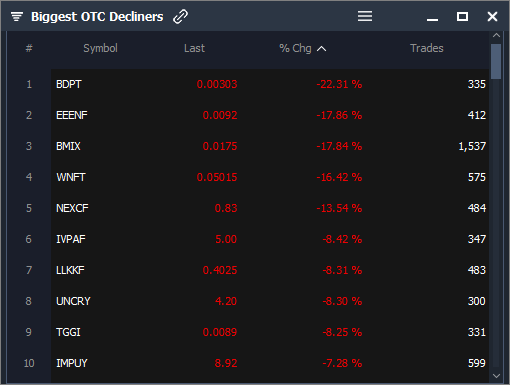Select the BMIX symbol
This screenshot has width=510, height=385.
point(68,146)
